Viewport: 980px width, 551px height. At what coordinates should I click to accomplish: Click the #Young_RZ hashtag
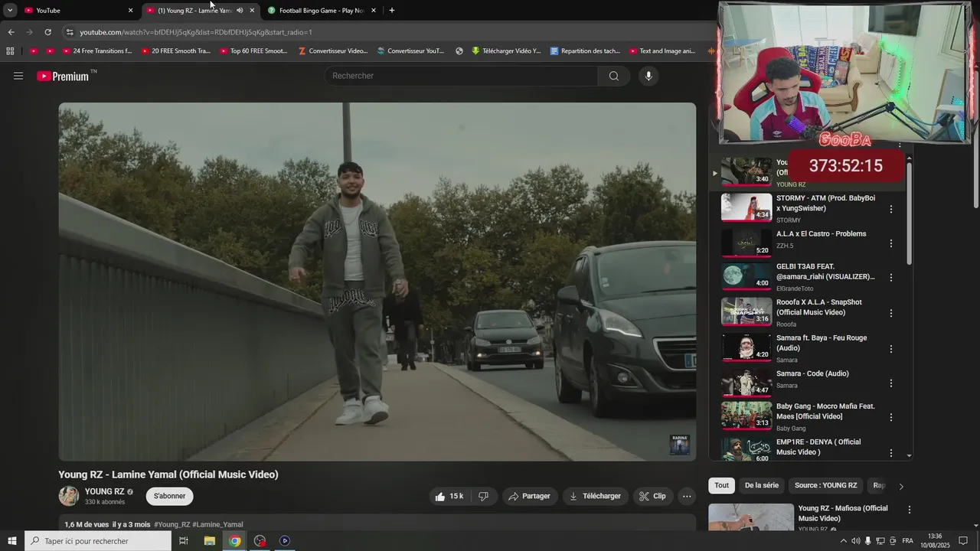171,524
